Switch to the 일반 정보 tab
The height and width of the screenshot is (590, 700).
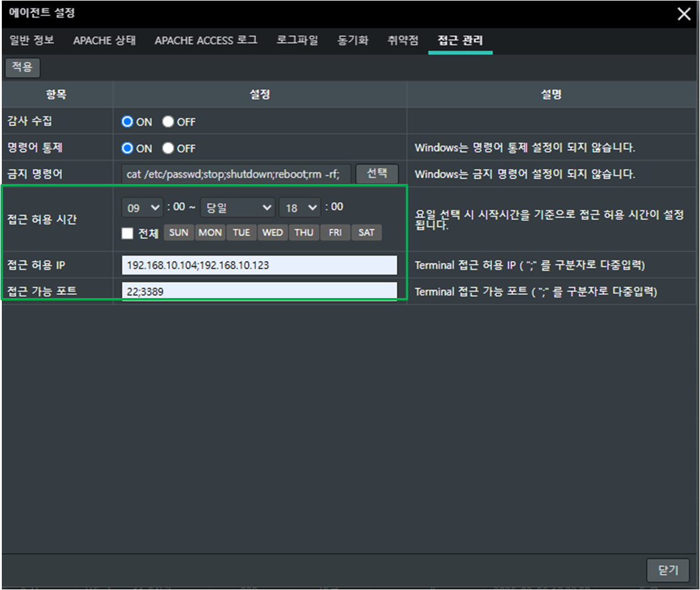coord(32,41)
